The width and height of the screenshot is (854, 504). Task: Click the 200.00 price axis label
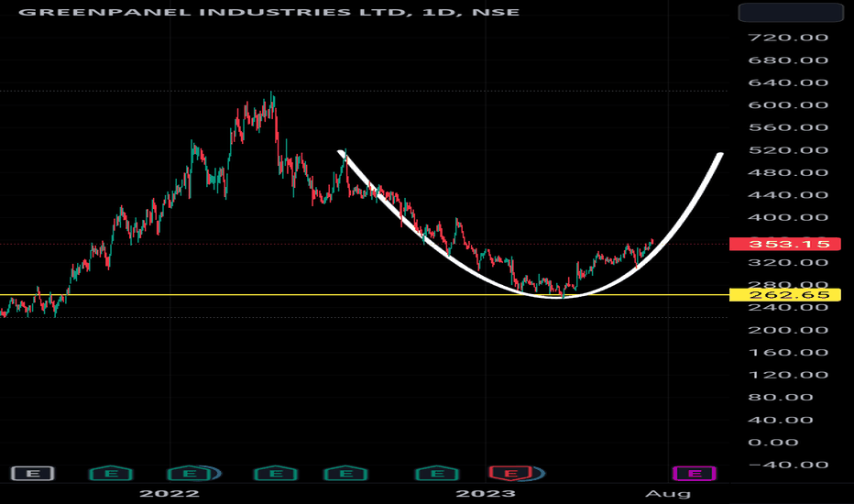[x=788, y=330]
